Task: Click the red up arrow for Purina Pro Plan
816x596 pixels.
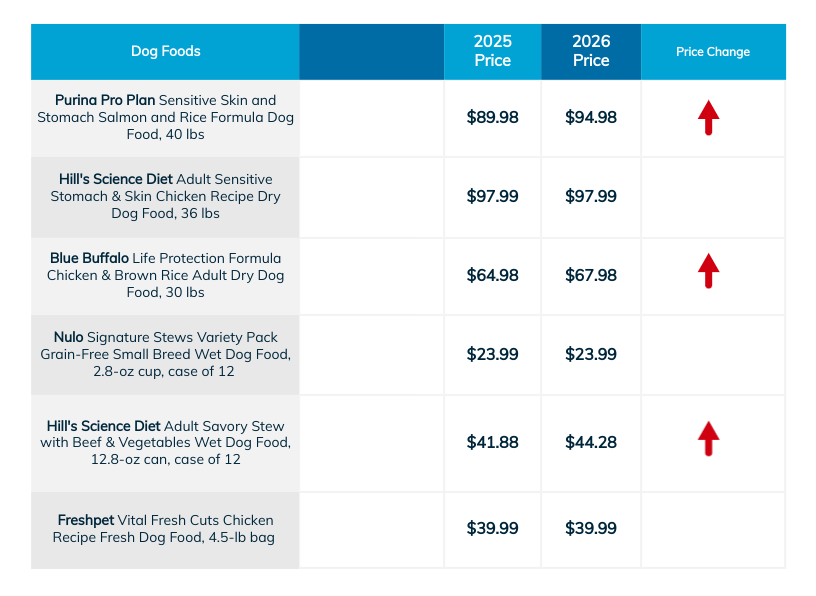Action: (708, 118)
